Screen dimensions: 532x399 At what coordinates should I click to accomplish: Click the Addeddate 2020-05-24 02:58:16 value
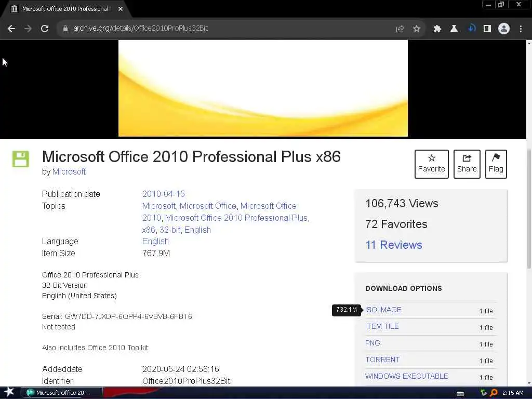181,369
